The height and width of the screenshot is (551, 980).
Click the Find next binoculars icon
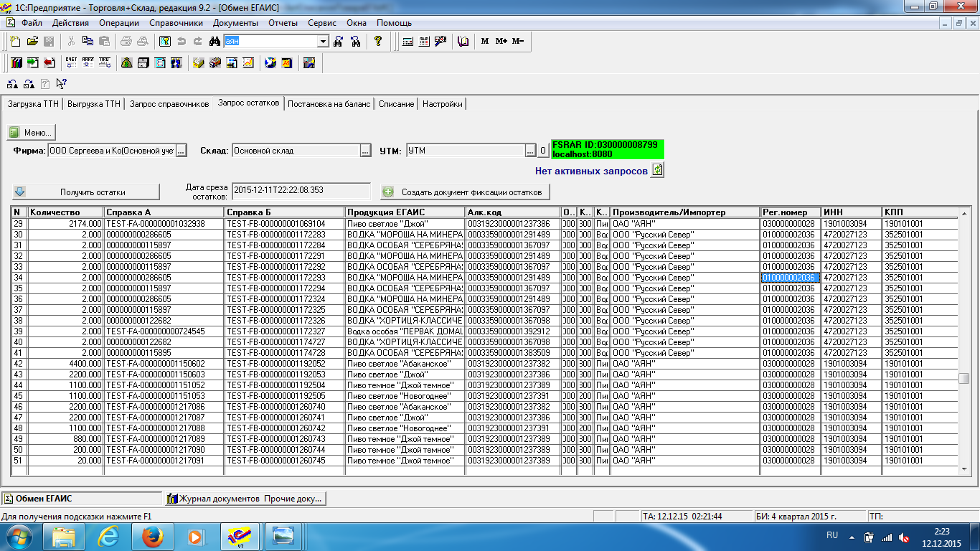tap(339, 42)
